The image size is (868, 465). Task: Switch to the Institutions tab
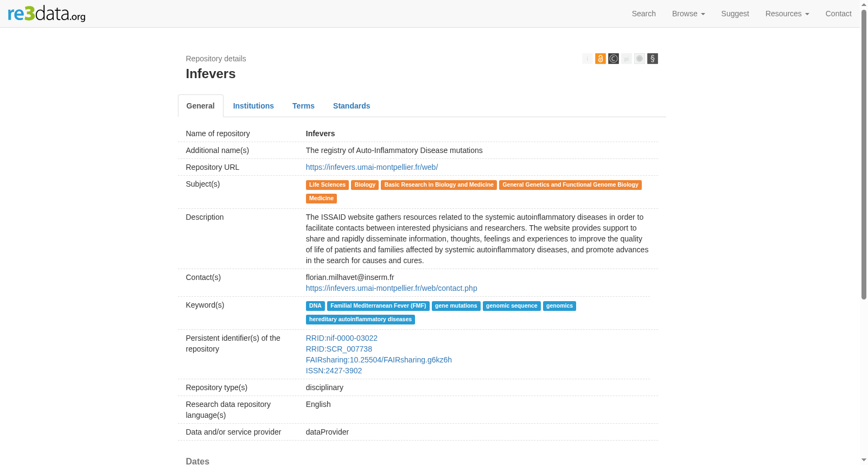pos(253,106)
